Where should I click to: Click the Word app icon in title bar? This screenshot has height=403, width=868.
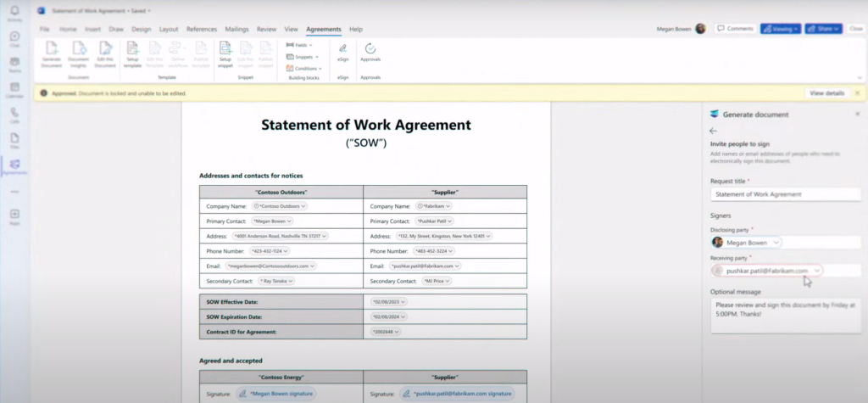point(41,10)
